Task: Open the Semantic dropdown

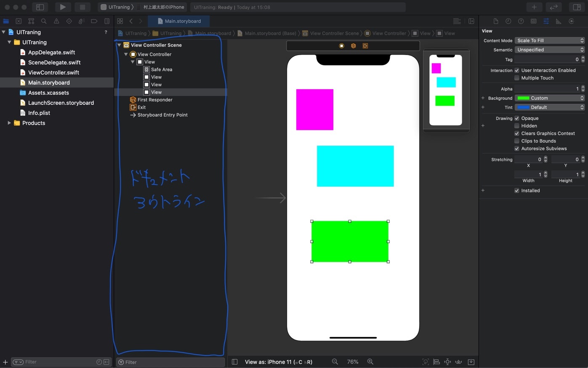Action: point(550,50)
